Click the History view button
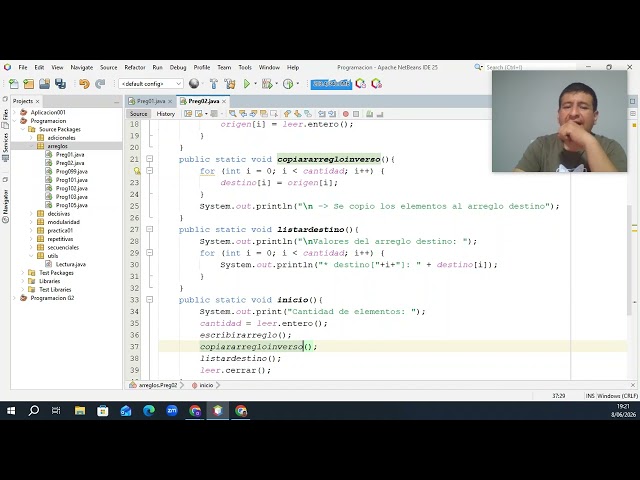Screen dimensions: 640x480 tap(165, 114)
